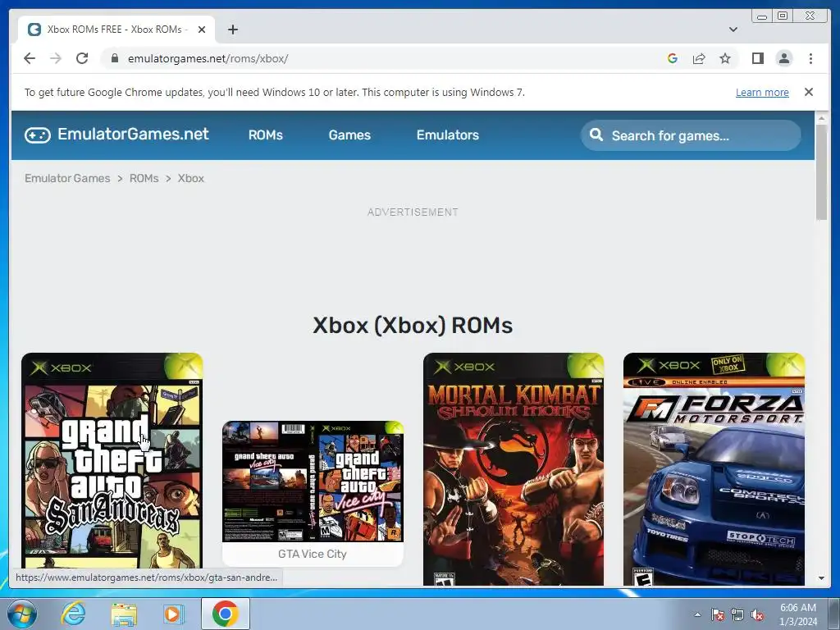Viewport: 840px width, 630px height.
Task: Follow the Xbox breadcrumb link
Action: [x=190, y=178]
